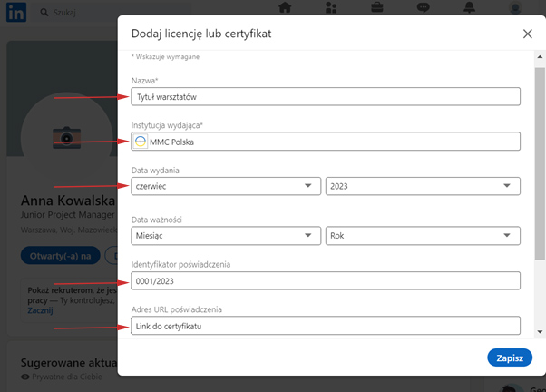Click the Anna Kowalska profile name
The image size is (546, 392).
(67, 201)
